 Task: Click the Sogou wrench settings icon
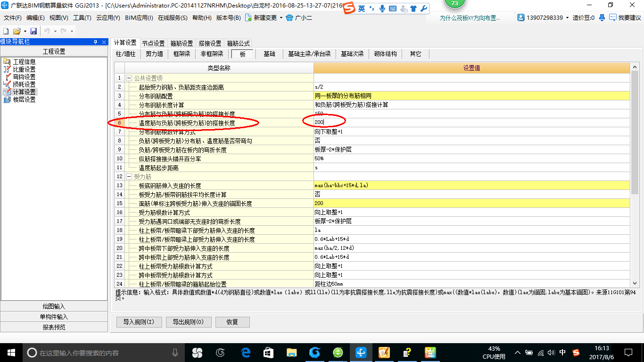click(423, 8)
